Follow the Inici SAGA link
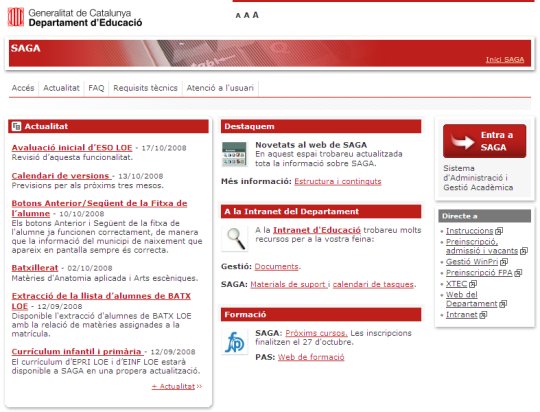The width and height of the screenshot is (540, 412). click(505, 60)
